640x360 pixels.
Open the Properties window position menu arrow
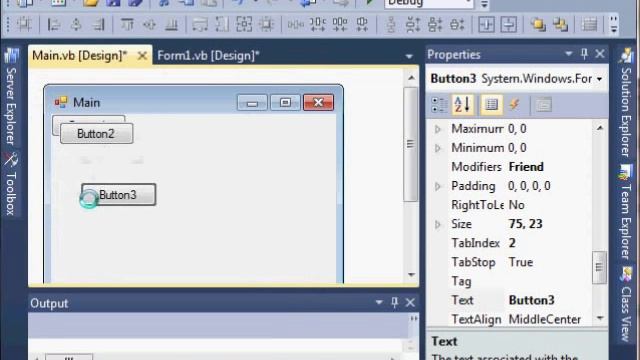point(568,54)
